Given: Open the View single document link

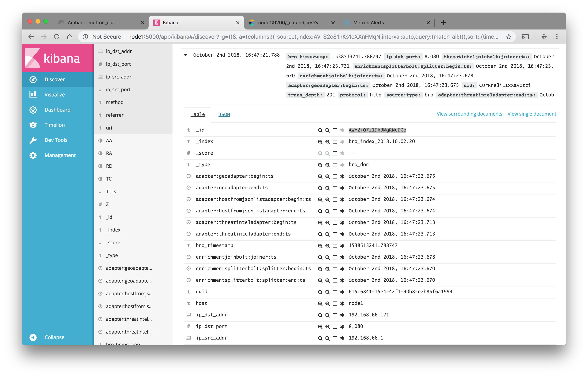Looking at the screenshot, I should tap(531, 114).
